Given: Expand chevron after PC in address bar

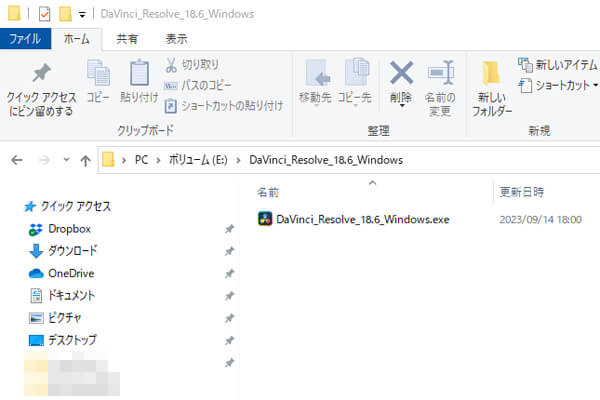Looking at the screenshot, I should tap(158, 160).
